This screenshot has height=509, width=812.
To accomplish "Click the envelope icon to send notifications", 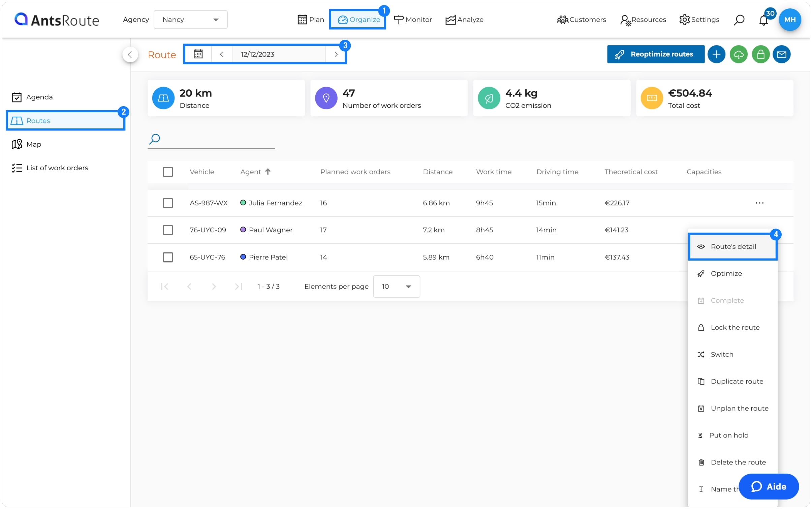I will [x=782, y=54].
